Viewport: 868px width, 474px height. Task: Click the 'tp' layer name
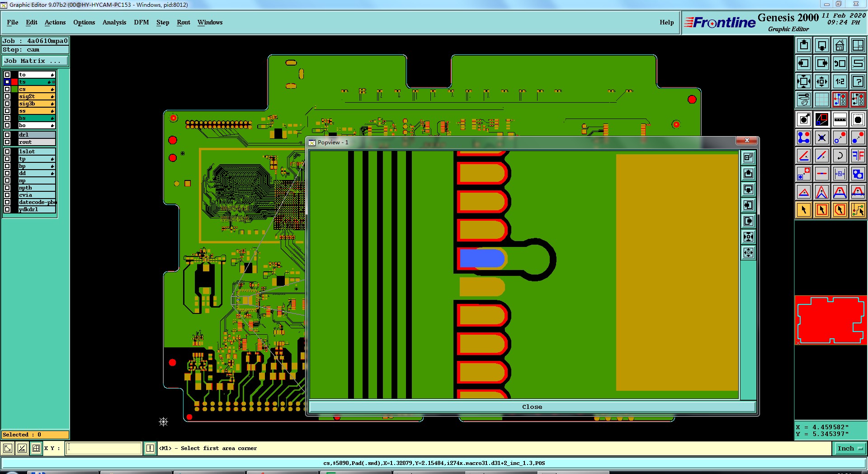[x=37, y=159]
